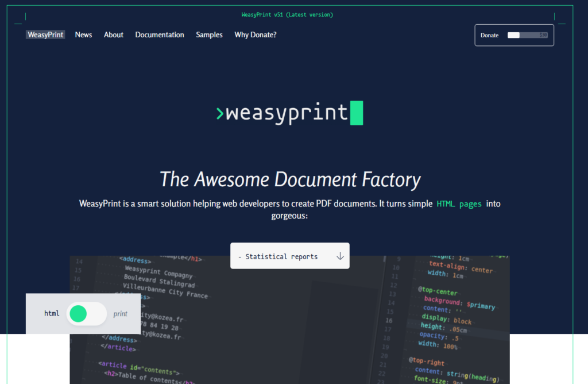
Task: View the Samples page
Action: click(209, 34)
